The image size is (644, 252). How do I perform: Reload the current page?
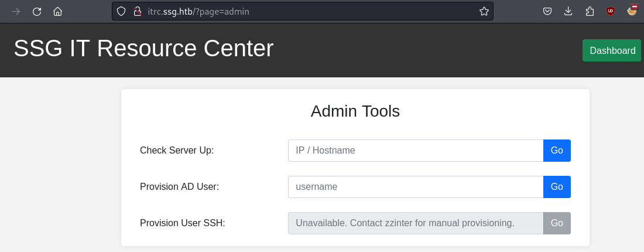(37, 11)
